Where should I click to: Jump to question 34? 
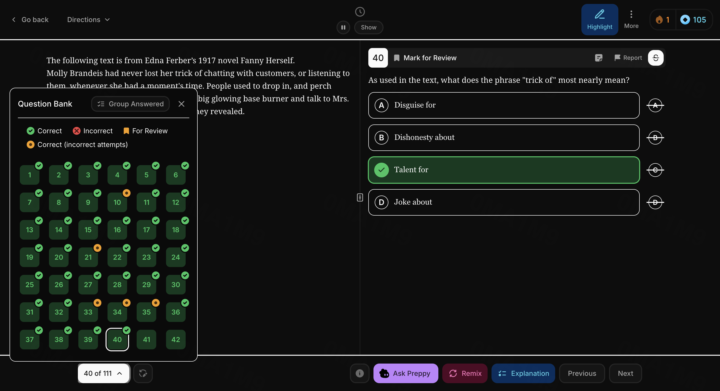coord(118,312)
